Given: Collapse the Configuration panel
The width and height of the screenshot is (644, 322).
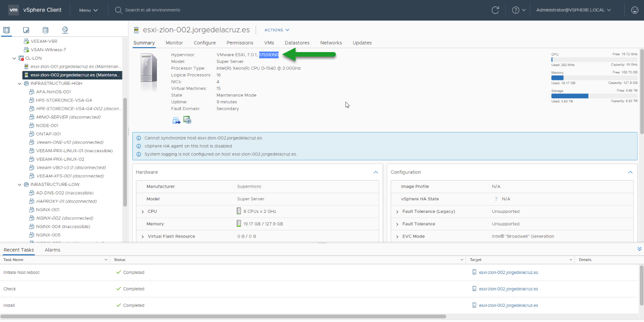Looking at the screenshot, I should (630, 172).
